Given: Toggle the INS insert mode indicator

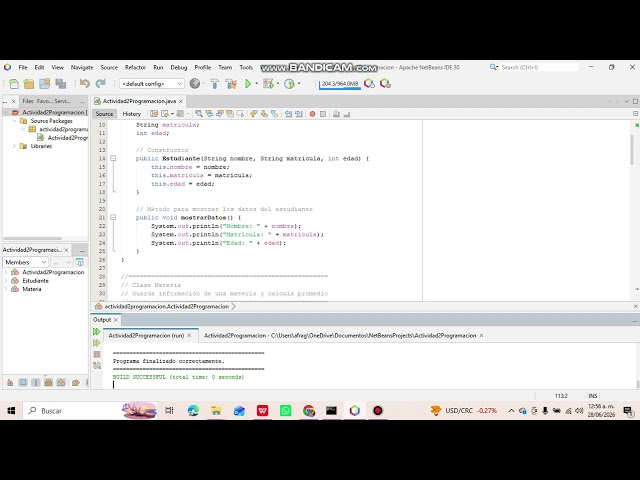Looking at the screenshot, I should pyautogui.click(x=593, y=396).
